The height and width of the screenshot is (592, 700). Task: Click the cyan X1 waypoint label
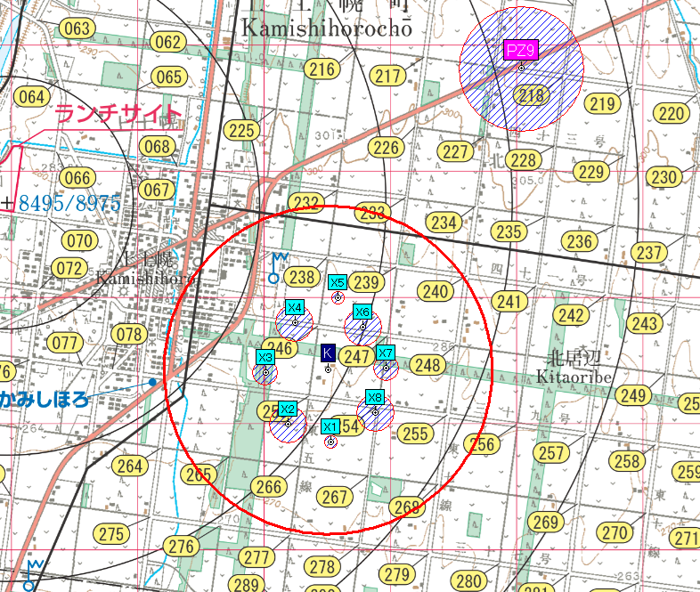pyautogui.click(x=330, y=426)
